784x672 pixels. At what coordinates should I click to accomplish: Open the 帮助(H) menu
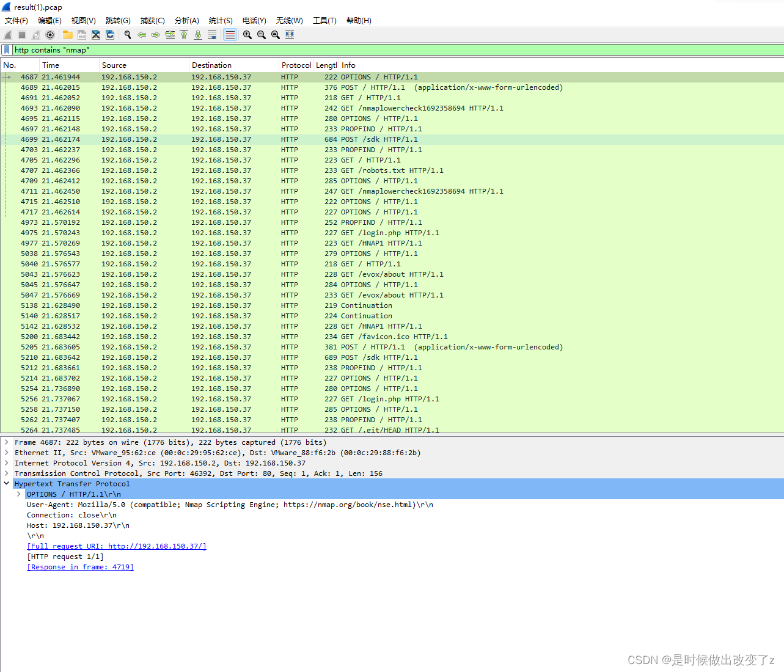click(x=359, y=21)
